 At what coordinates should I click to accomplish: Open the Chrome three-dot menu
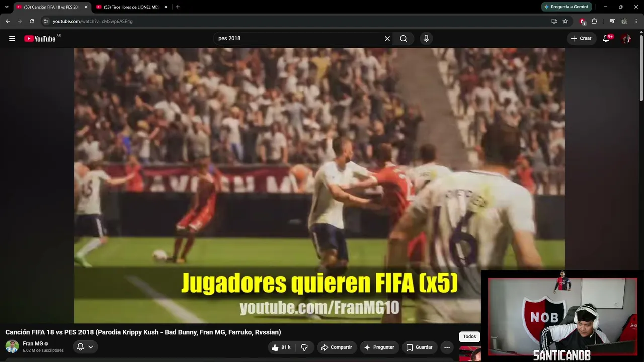click(636, 21)
